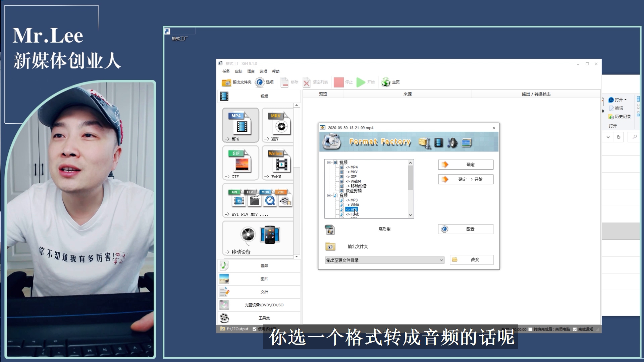Click the picture icon in dialog banner
This screenshot has width=644, height=362.
[x=467, y=143]
